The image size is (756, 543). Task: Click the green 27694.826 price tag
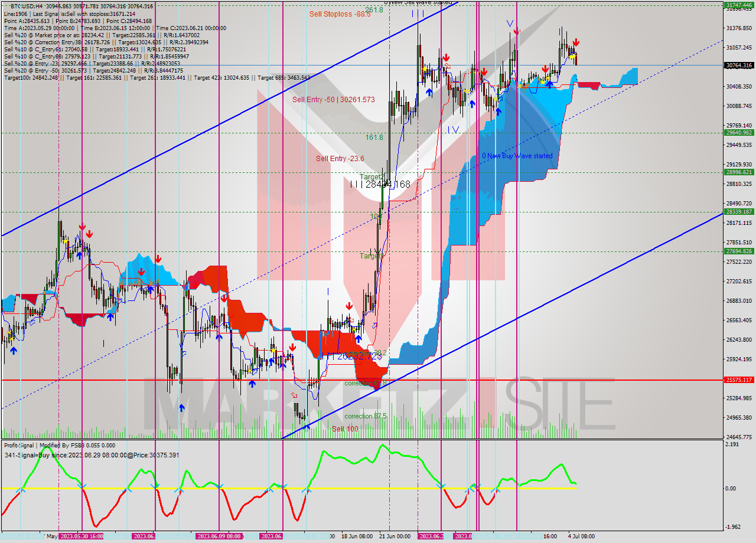pyautogui.click(x=738, y=251)
